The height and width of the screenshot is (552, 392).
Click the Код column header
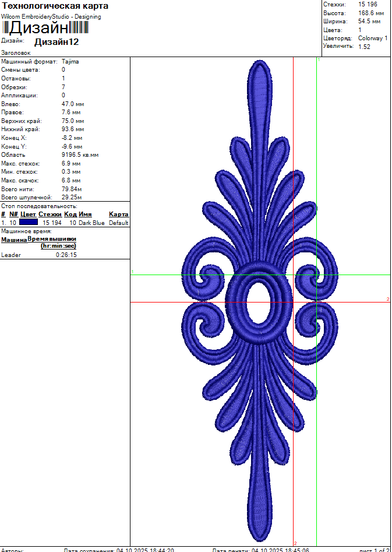coord(70,215)
